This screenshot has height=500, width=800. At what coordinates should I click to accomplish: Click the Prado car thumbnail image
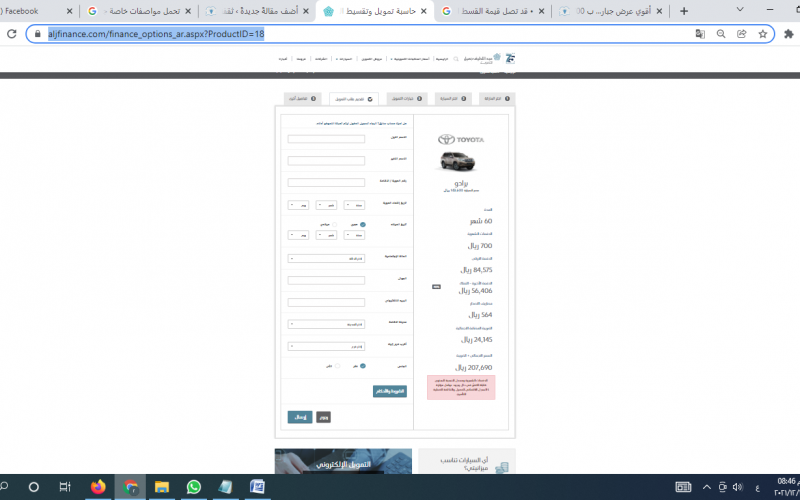pyautogui.click(x=457, y=162)
